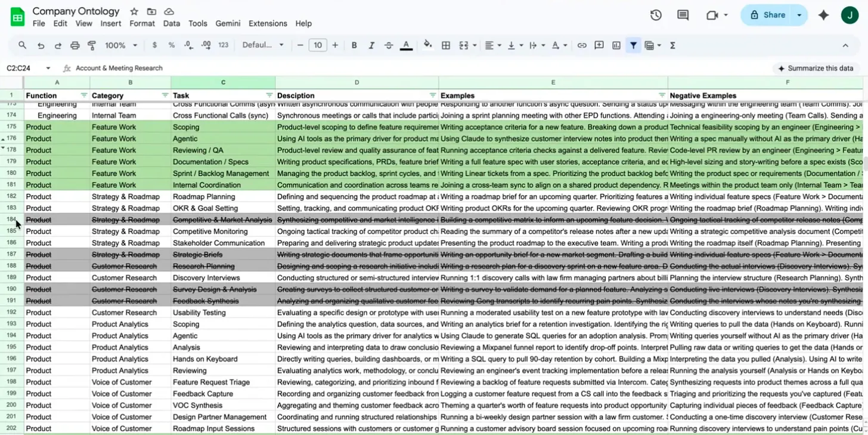
Task: Open the Insert menu
Action: pyautogui.click(x=111, y=24)
